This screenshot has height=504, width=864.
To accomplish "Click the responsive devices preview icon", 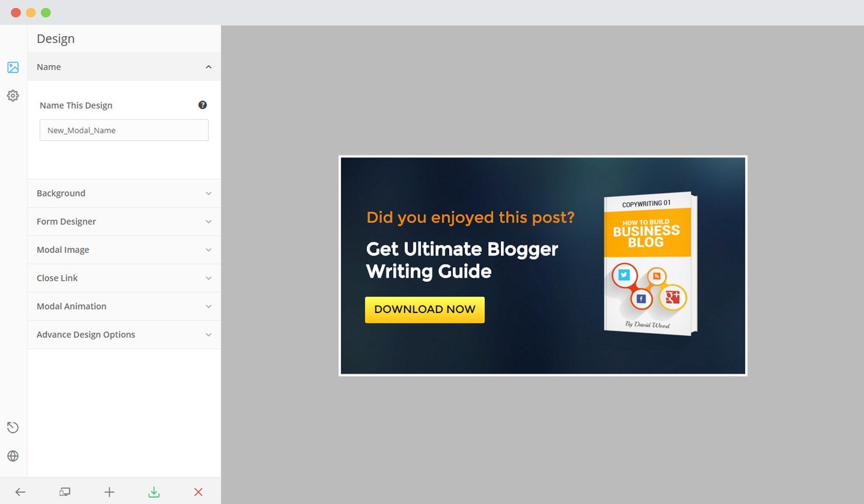I will (65, 492).
